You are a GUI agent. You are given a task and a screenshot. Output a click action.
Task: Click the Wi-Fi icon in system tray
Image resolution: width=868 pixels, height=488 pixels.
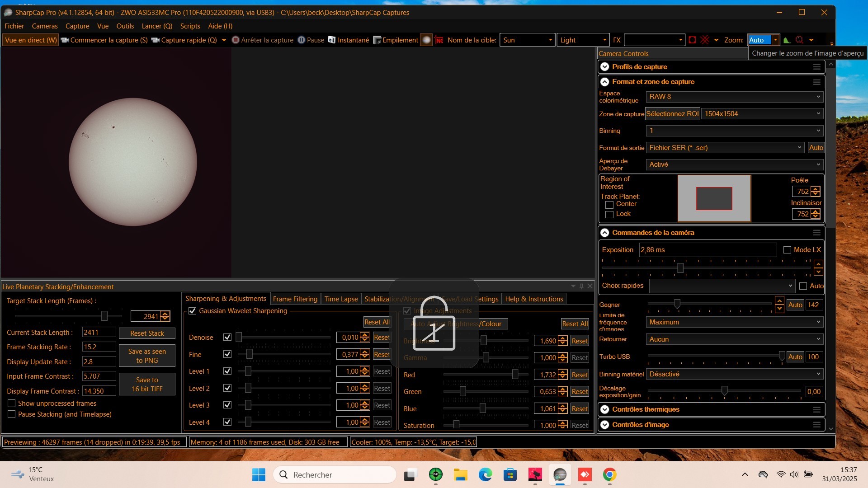click(x=781, y=474)
